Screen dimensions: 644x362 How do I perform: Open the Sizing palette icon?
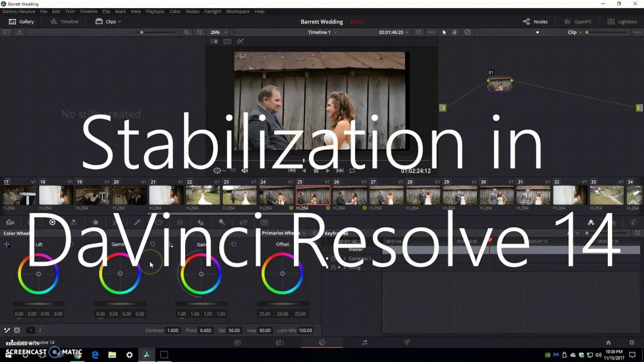(244, 222)
